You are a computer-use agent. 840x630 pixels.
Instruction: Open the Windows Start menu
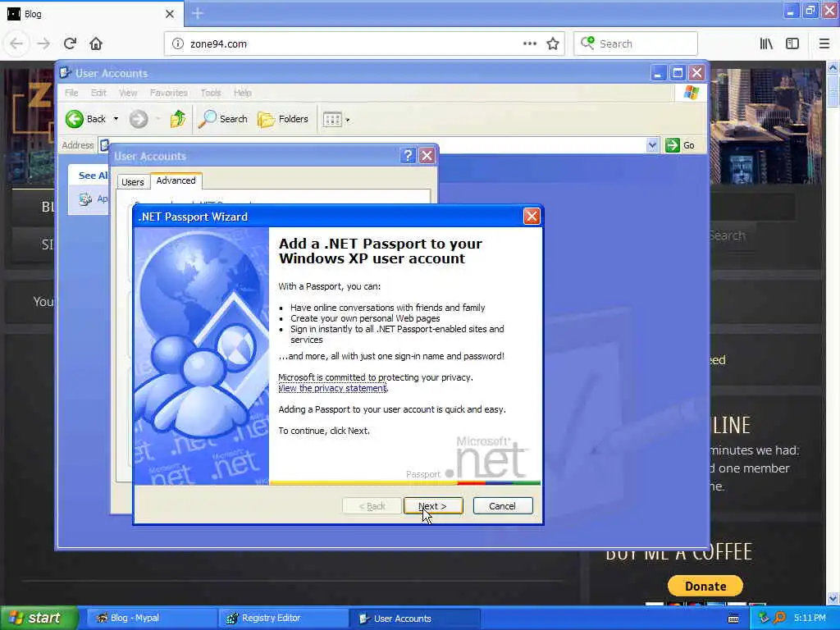coord(39,619)
